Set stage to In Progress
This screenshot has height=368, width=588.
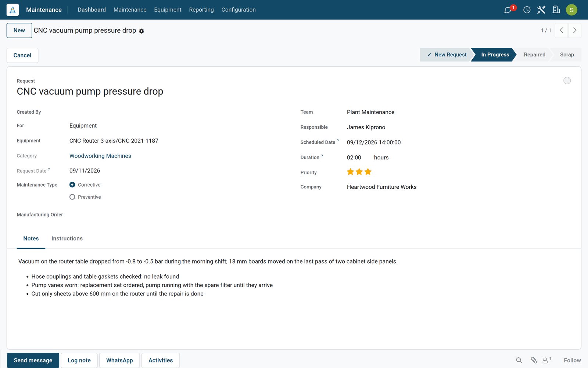pyautogui.click(x=495, y=54)
